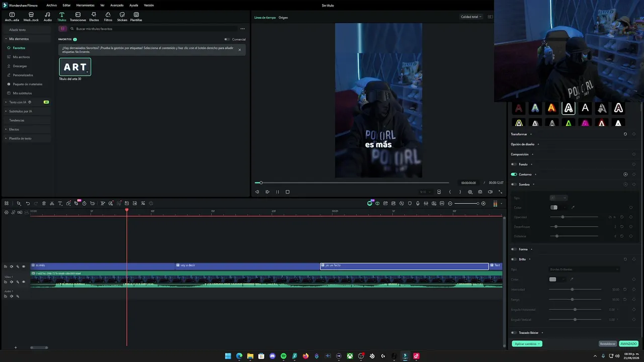The height and width of the screenshot is (362, 644).
Task: Click the mark-out bracket icon
Action: click(460, 192)
